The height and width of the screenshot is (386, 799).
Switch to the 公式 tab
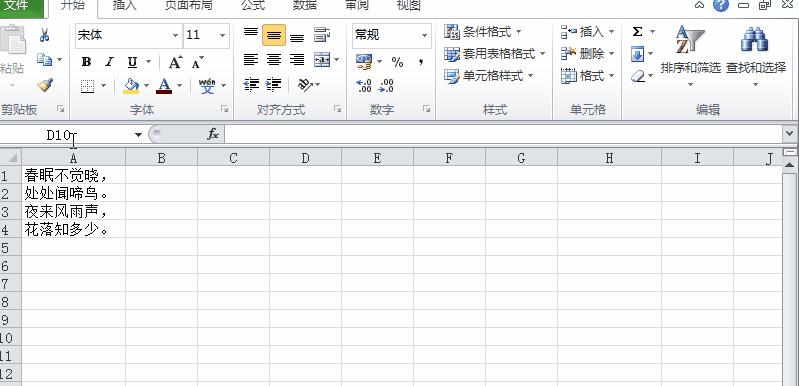pyautogui.click(x=253, y=6)
